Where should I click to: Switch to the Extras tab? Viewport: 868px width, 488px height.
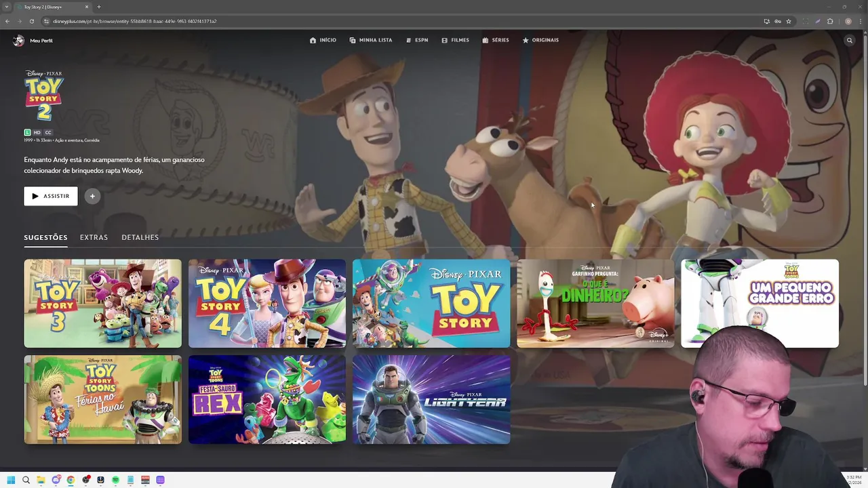coord(94,237)
